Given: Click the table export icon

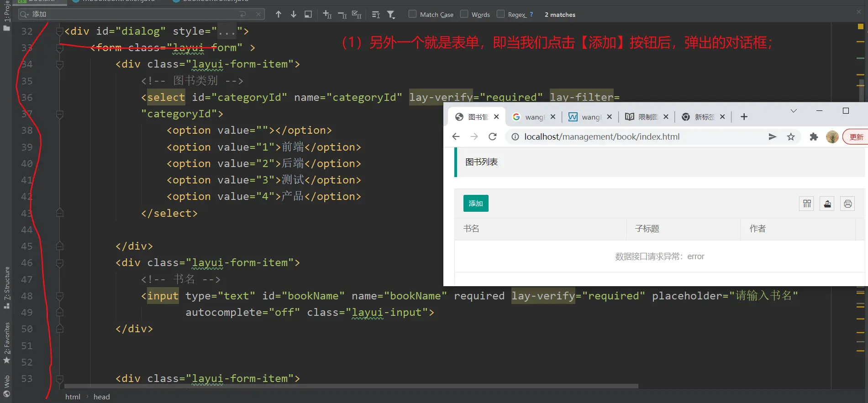Looking at the screenshot, I should tap(827, 204).
